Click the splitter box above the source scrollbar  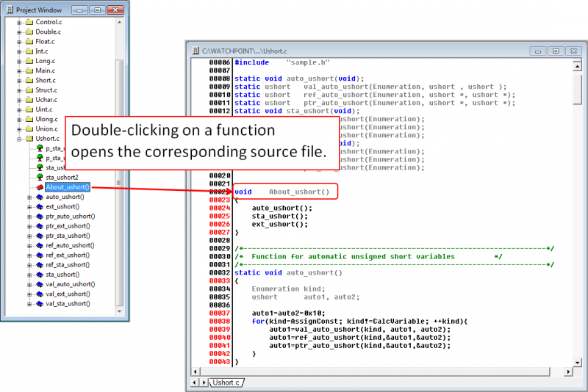(x=577, y=60)
